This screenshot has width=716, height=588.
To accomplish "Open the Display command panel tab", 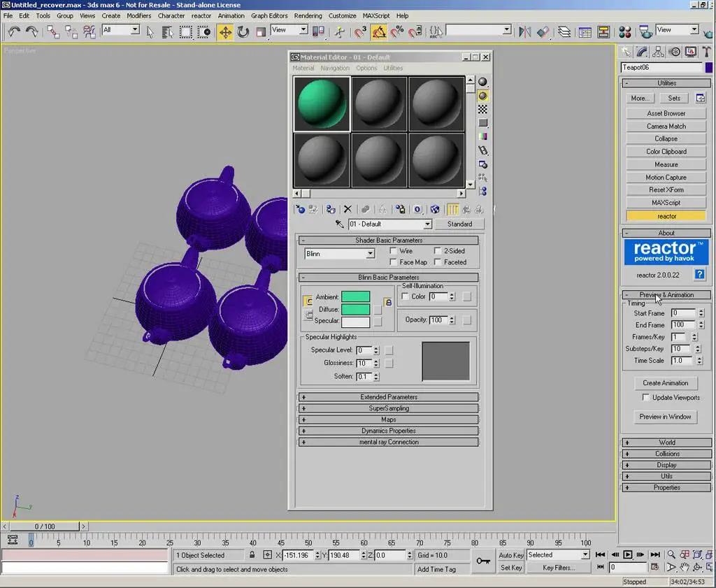I will (691, 52).
